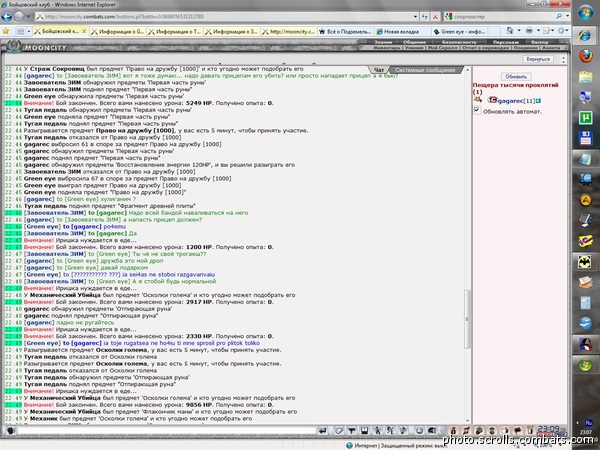Open the 'Знания' game menu

click(x=383, y=42)
